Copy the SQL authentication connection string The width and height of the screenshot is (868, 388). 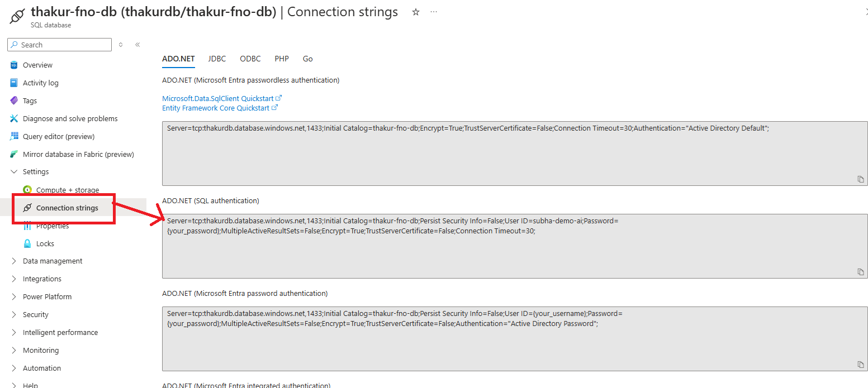(x=861, y=272)
